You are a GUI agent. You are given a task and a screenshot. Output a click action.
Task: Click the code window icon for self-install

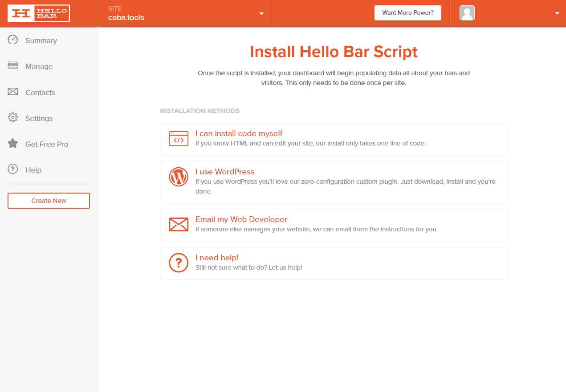[179, 139]
